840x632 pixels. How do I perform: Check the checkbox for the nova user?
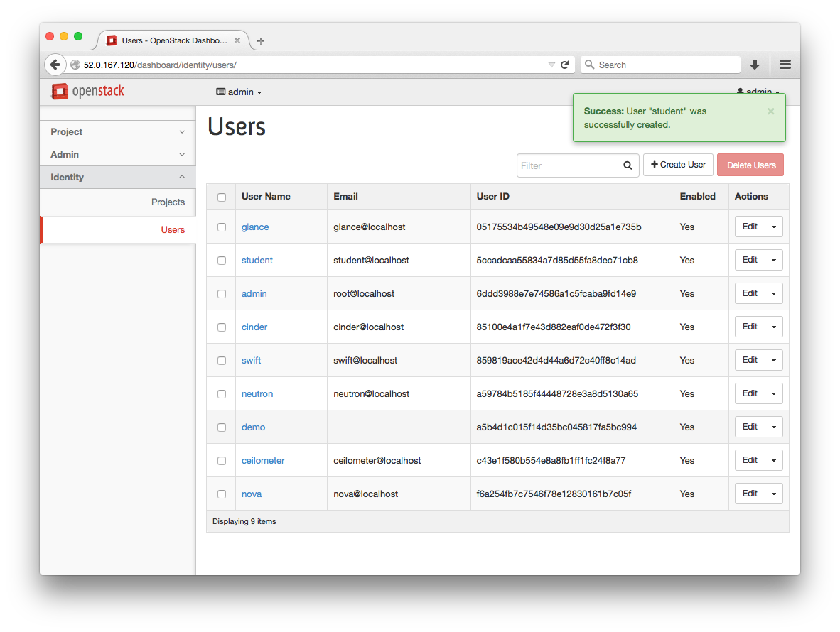coord(222,494)
